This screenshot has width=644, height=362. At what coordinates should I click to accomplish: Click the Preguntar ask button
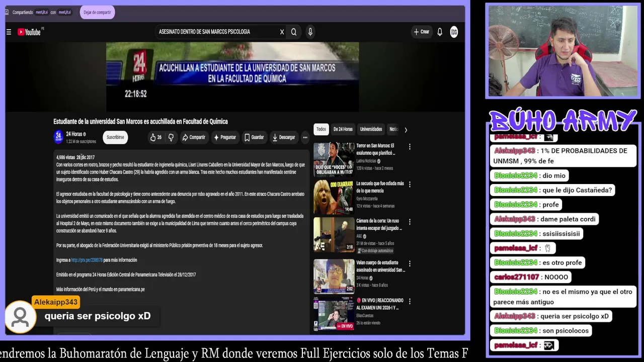tap(224, 137)
